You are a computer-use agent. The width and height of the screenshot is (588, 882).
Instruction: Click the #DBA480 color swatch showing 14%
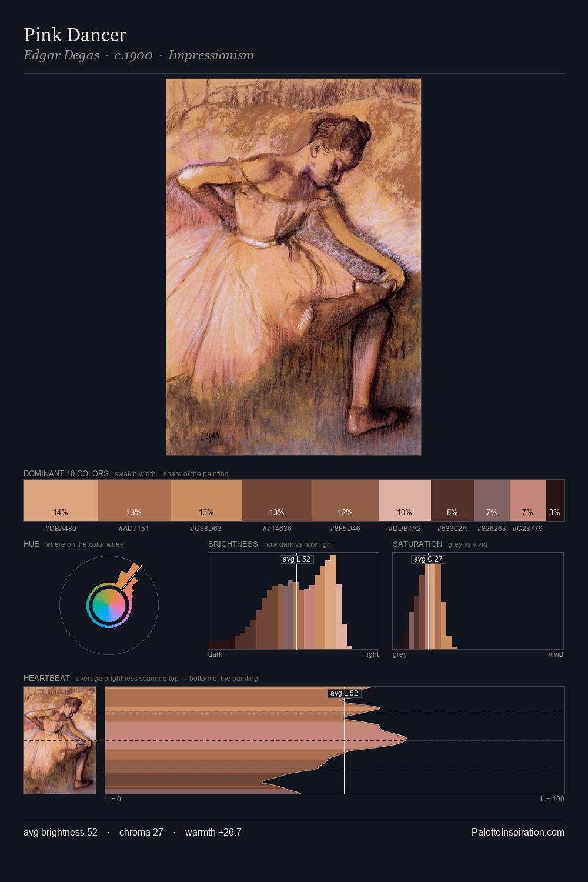pos(61,500)
